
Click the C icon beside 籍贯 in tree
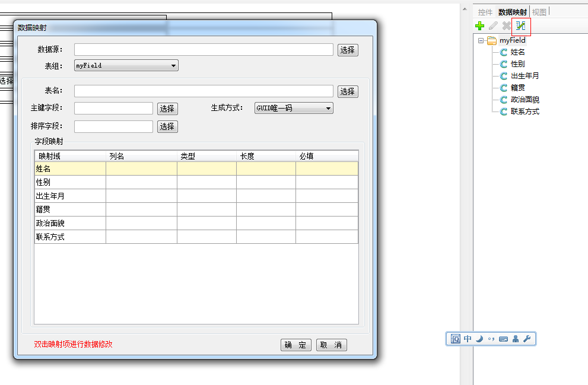(504, 88)
